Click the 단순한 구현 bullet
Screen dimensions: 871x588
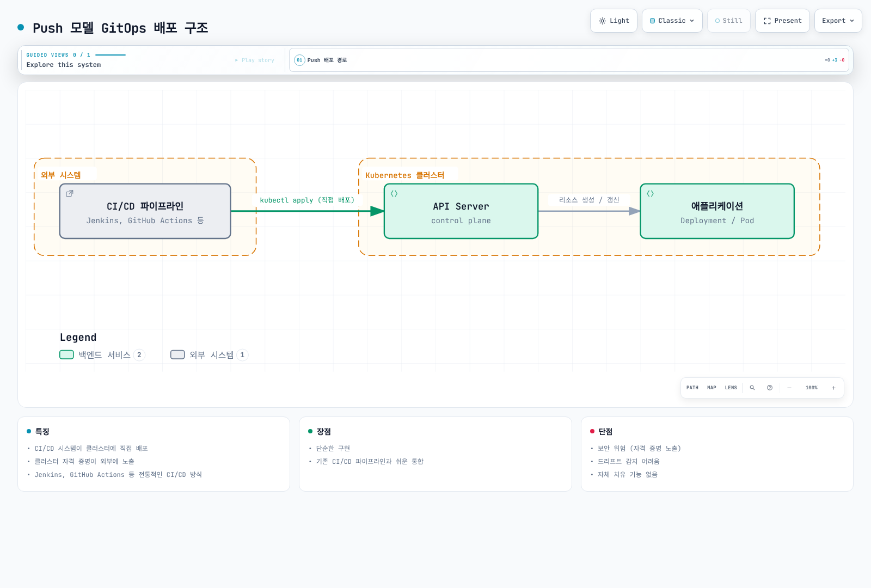333,449
